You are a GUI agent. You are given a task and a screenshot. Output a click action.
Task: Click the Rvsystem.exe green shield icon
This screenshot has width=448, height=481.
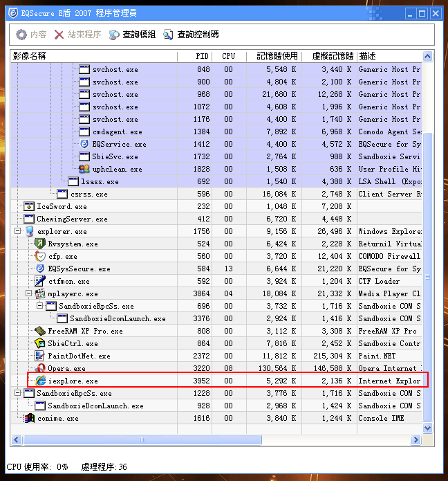(x=40, y=244)
